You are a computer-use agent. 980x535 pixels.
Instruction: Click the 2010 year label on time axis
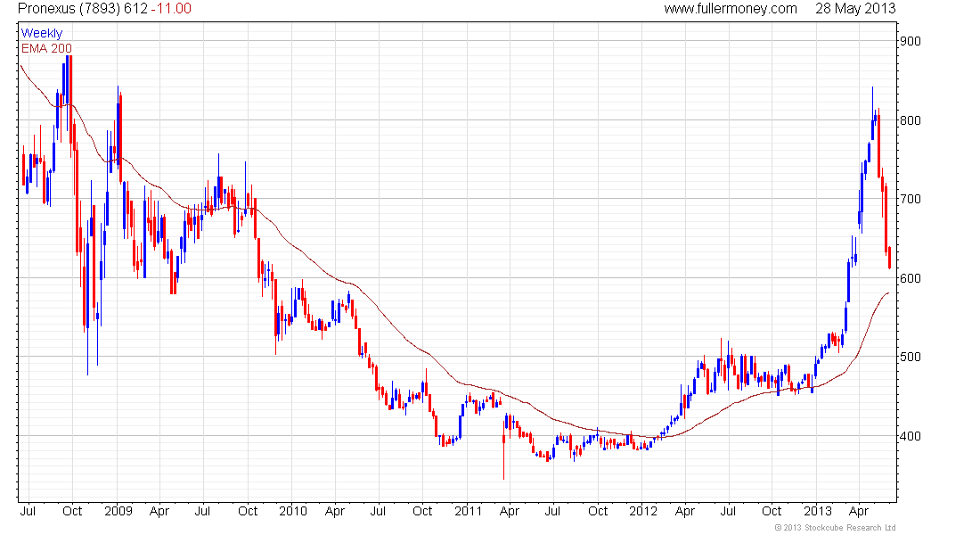(x=292, y=511)
